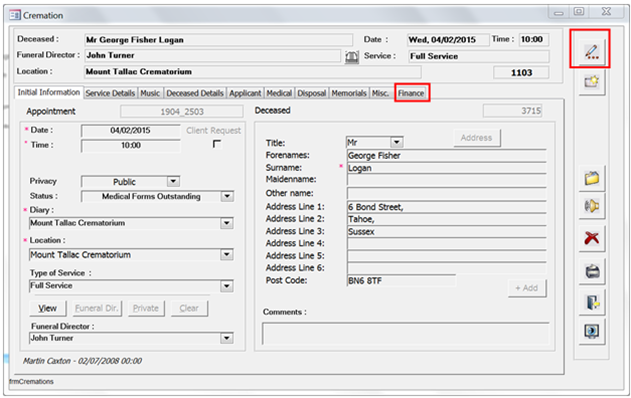The image size is (631, 398).
Task: Click the edit pencil icon in sidebar
Action: (591, 52)
